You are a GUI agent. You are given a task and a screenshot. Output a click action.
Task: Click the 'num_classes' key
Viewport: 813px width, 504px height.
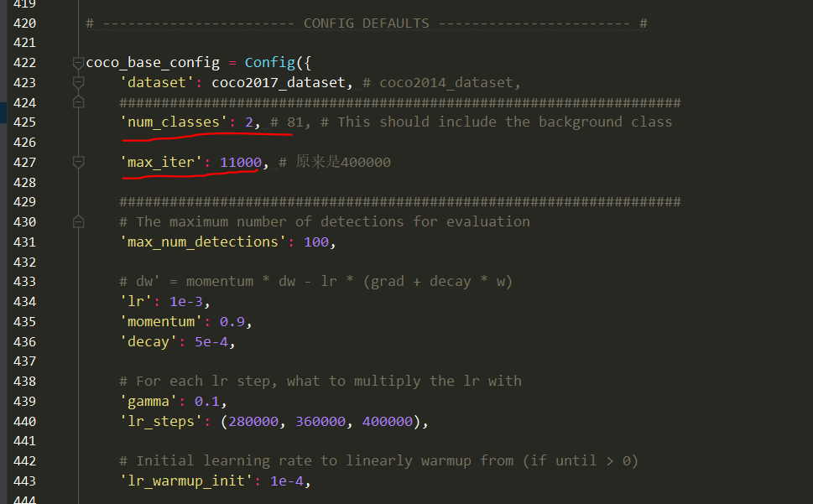(x=174, y=122)
